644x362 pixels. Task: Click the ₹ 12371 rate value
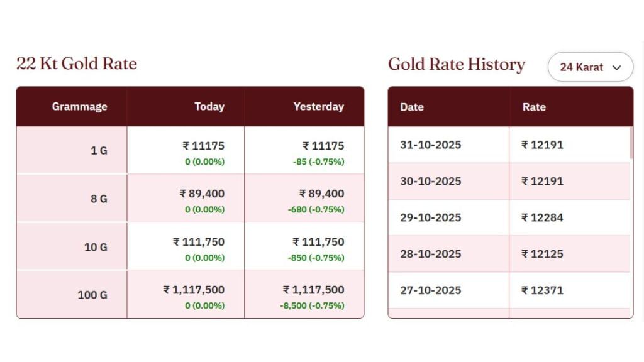542,290
